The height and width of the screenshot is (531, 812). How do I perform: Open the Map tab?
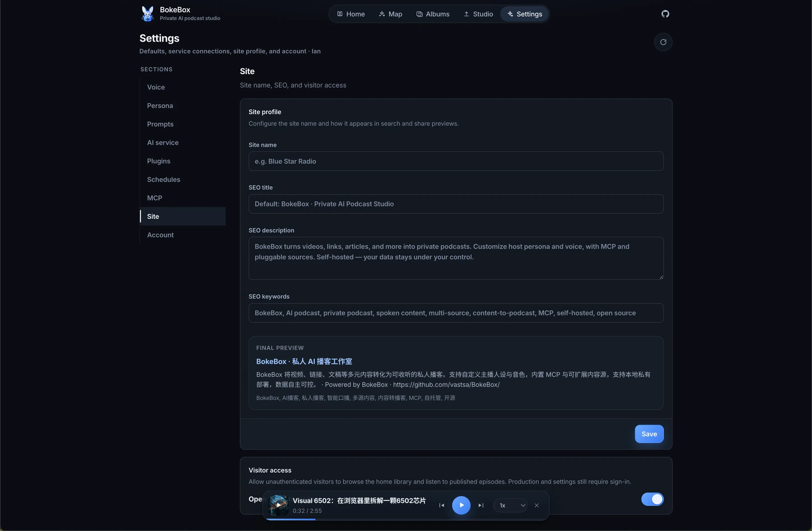[x=391, y=14]
